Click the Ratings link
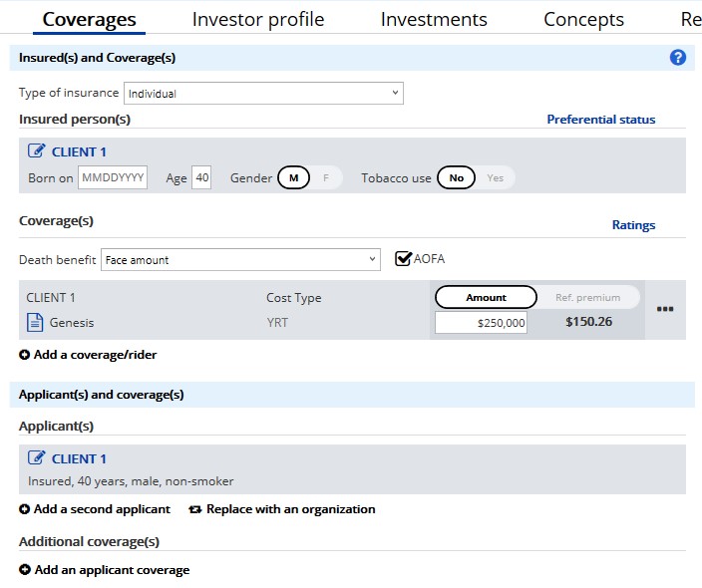The height and width of the screenshot is (588, 702). click(633, 225)
